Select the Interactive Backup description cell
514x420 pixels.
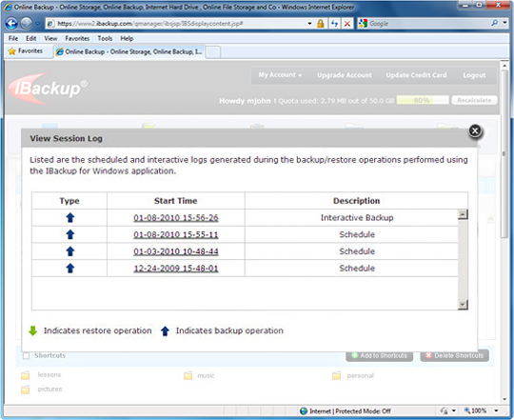[357, 218]
